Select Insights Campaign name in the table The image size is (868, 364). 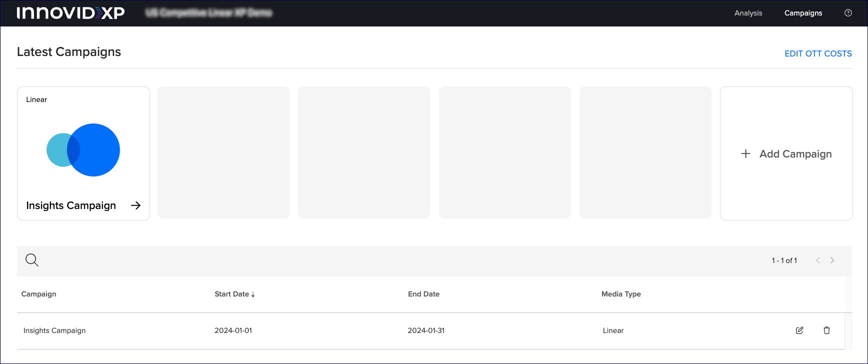(54, 330)
